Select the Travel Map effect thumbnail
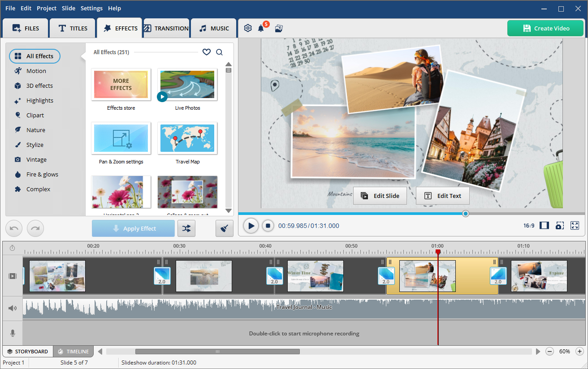This screenshot has width=588, height=369. (x=187, y=138)
